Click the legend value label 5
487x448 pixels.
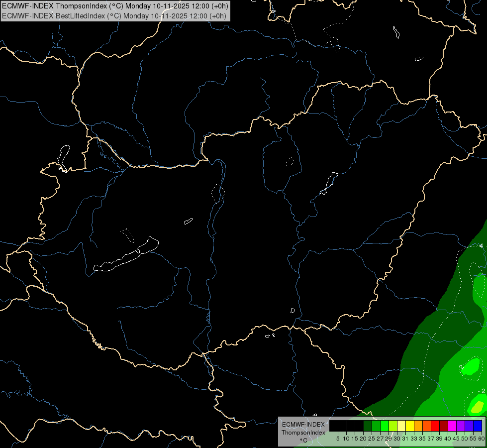pyautogui.click(x=338, y=439)
